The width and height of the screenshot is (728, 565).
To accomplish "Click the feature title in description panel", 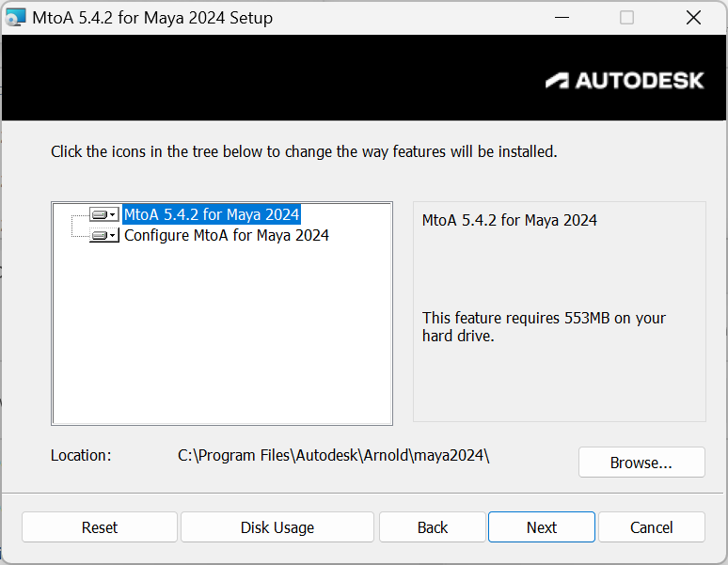I will click(x=510, y=220).
